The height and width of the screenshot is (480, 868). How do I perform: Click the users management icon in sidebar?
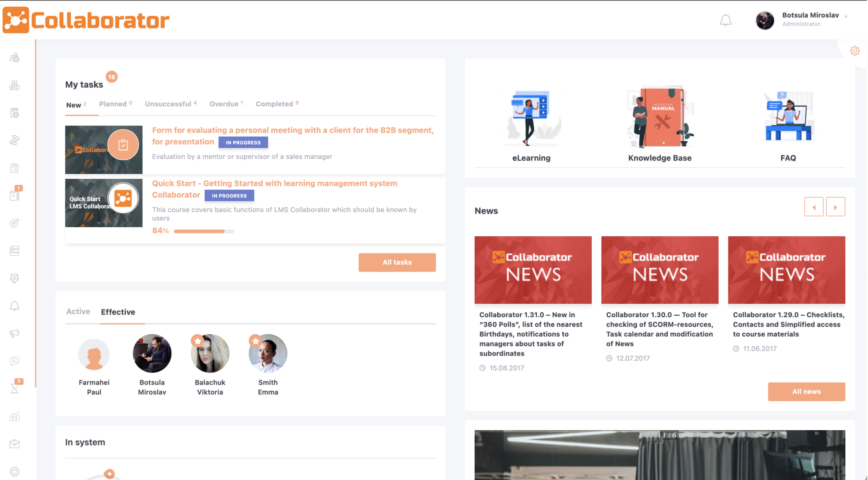(14, 57)
